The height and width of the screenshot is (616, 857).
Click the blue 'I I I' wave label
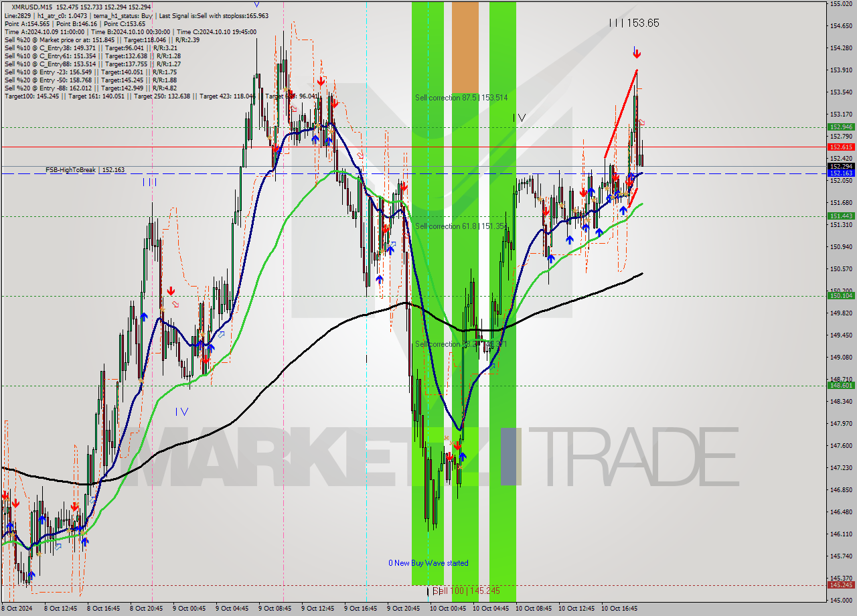click(x=149, y=182)
